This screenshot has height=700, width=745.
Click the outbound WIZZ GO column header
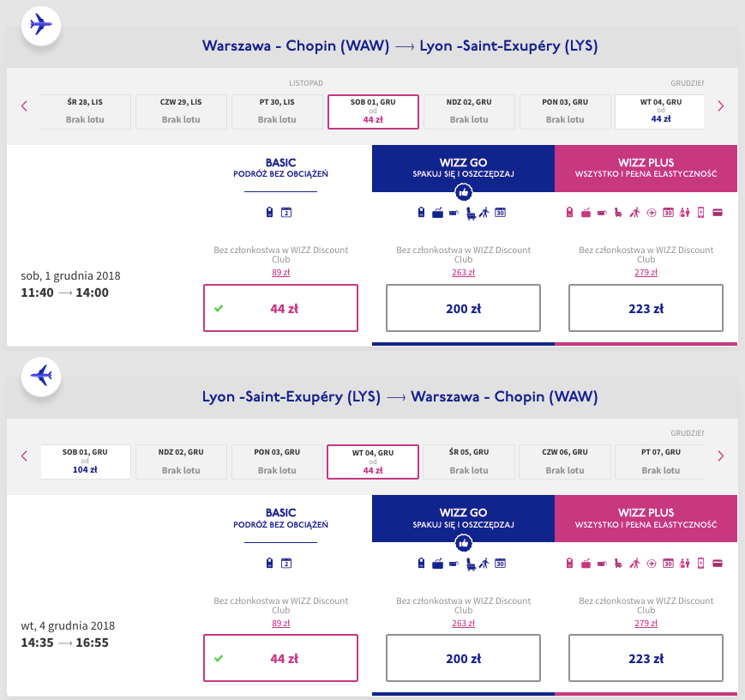463,168
